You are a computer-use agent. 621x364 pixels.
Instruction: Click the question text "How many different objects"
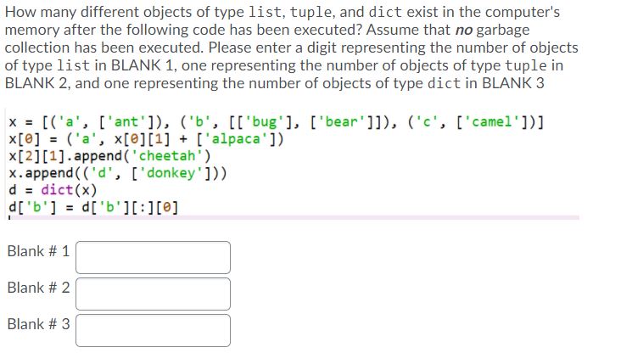click(99, 12)
